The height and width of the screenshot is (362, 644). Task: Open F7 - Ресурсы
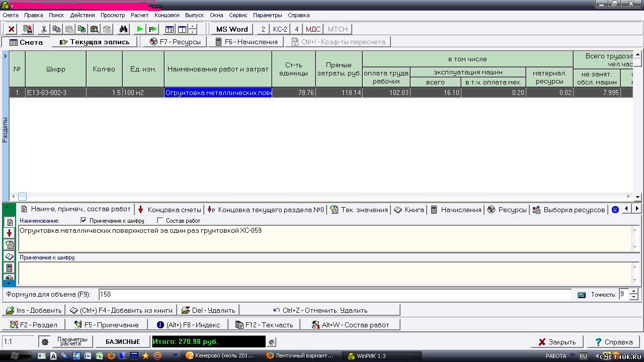(175, 42)
